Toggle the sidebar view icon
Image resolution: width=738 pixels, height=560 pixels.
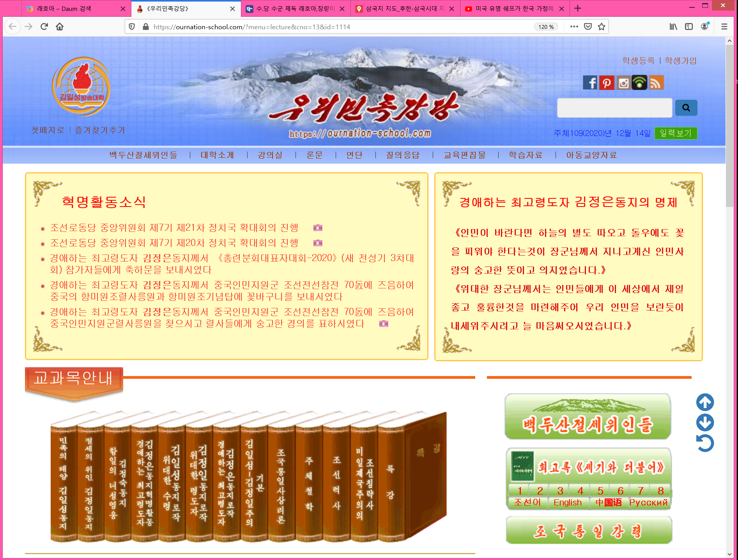pyautogui.click(x=689, y=26)
